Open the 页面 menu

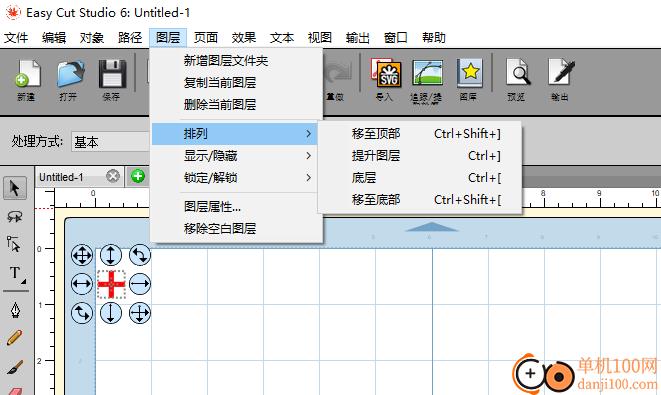[x=206, y=38]
